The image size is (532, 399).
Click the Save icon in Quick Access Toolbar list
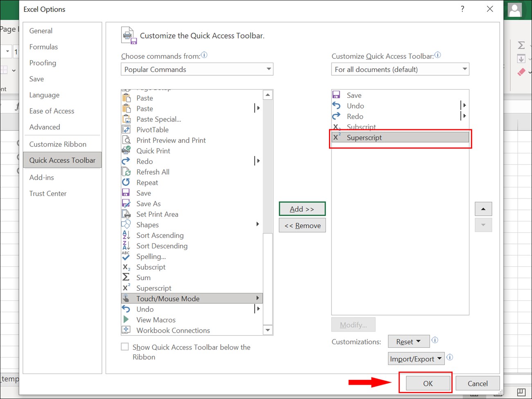point(336,95)
